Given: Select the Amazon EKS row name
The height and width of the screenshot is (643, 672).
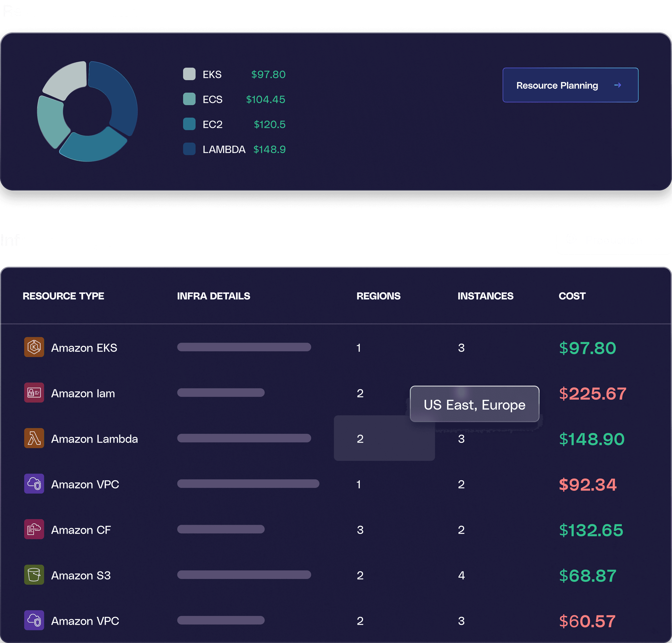Looking at the screenshot, I should pos(84,348).
